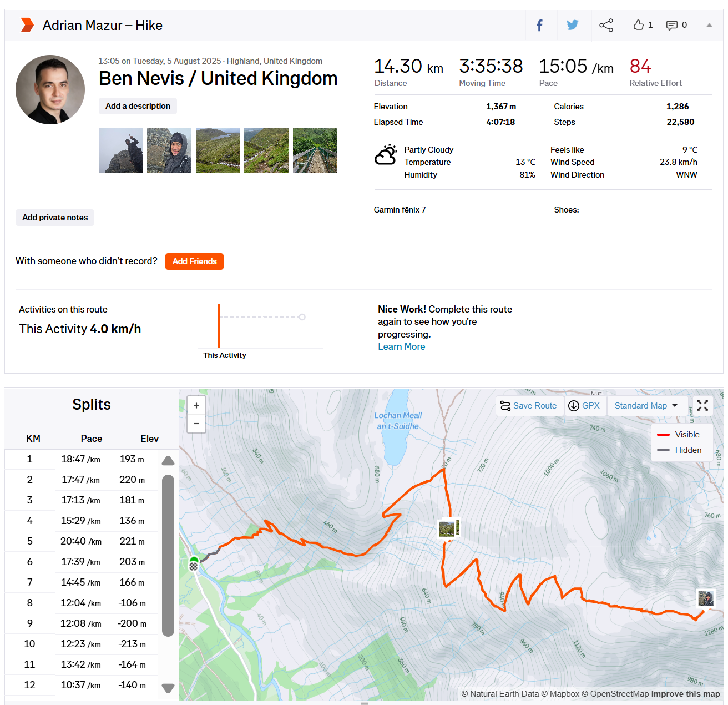Toggle the Visible route legend

point(679,435)
